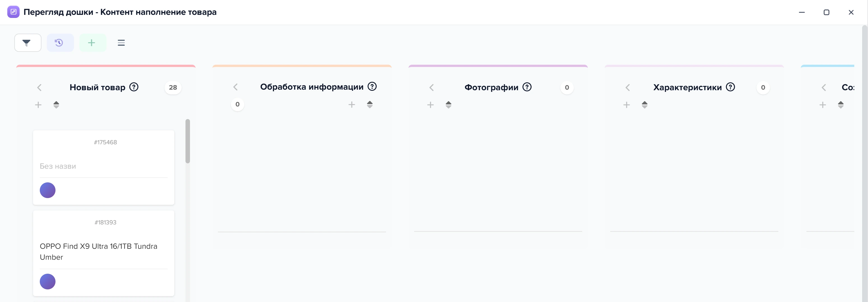Open the hamburger menu in toolbar
This screenshot has width=868, height=302.
[121, 43]
